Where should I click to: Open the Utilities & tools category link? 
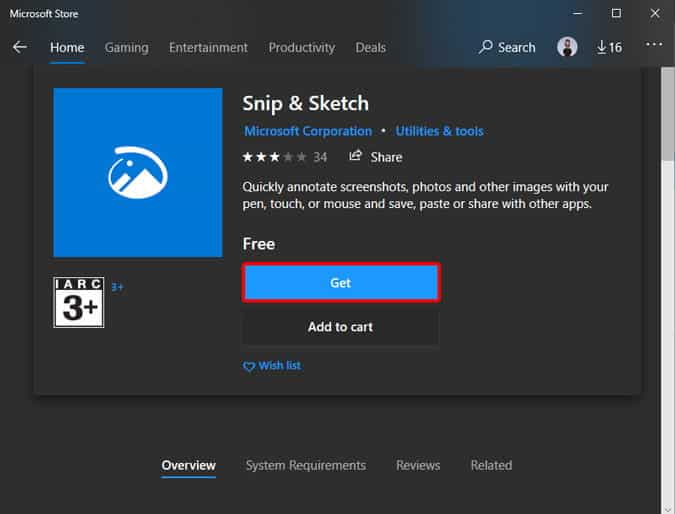[x=440, y=131]
